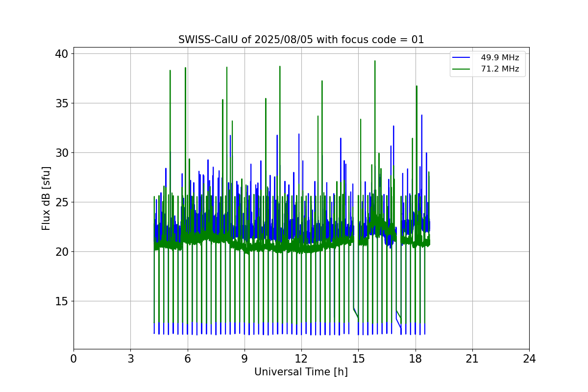Click the x-axis tick label 21

tap(472, 359)
